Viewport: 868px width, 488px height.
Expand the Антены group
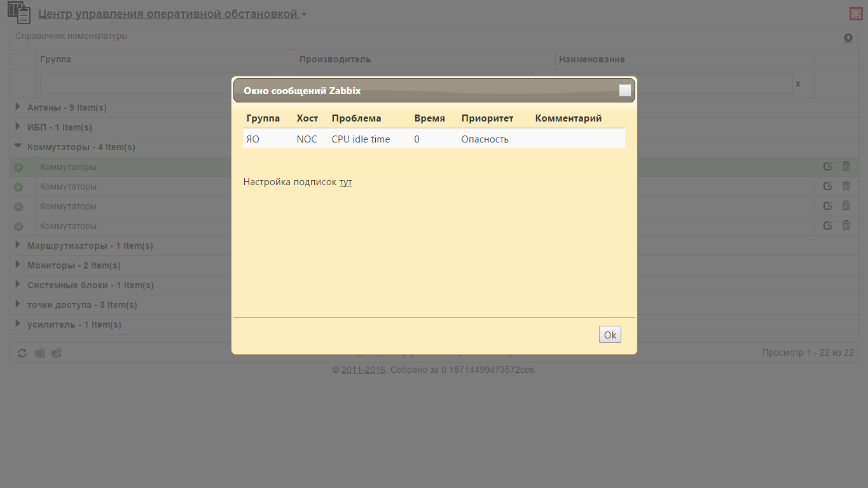tap(18, 108)
